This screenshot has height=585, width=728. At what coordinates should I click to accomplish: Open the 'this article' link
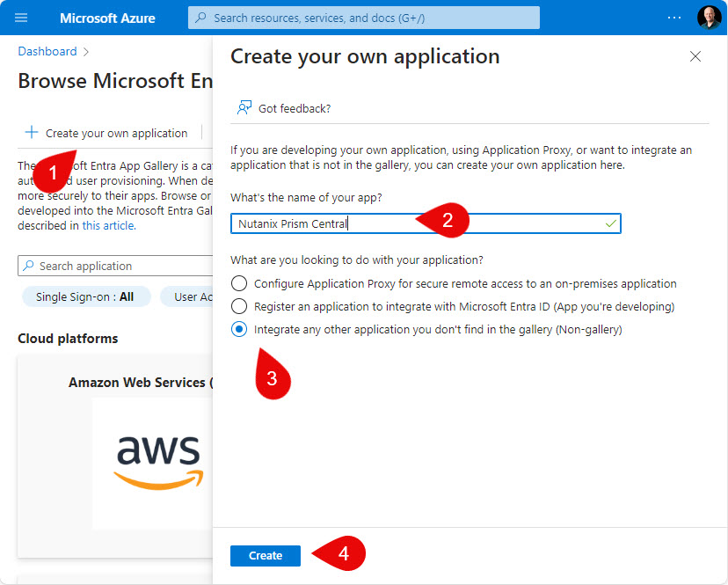coord(109,226)
